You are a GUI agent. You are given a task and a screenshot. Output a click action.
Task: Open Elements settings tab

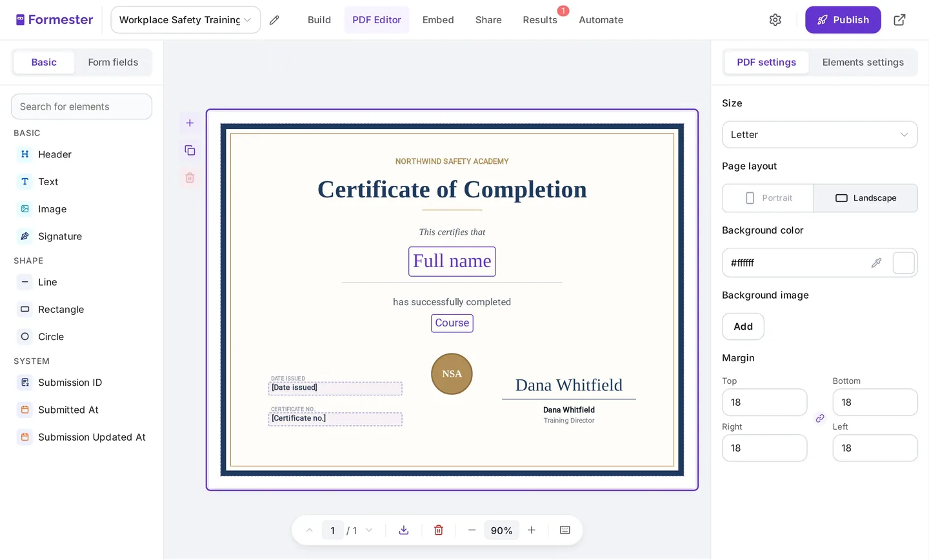pos(863,63)
